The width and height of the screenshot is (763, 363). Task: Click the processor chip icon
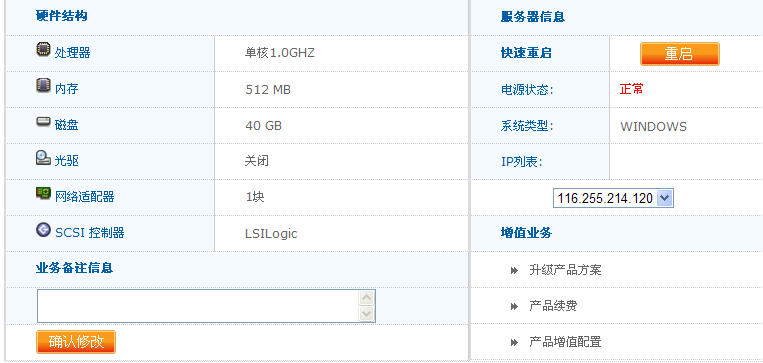[43, 49]
